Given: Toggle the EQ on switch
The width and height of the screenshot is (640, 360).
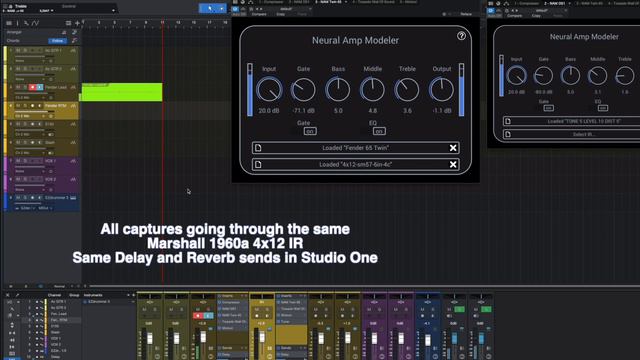Looking at the screenshot, I should coord(379,131).
